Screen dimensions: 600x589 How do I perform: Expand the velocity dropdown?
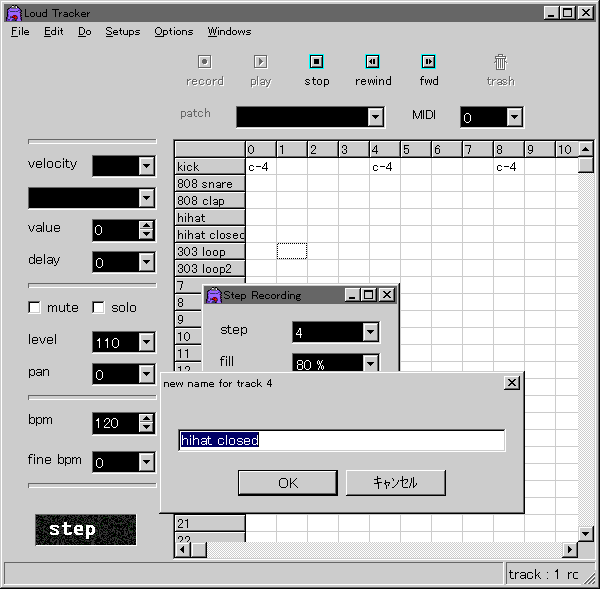147,166
